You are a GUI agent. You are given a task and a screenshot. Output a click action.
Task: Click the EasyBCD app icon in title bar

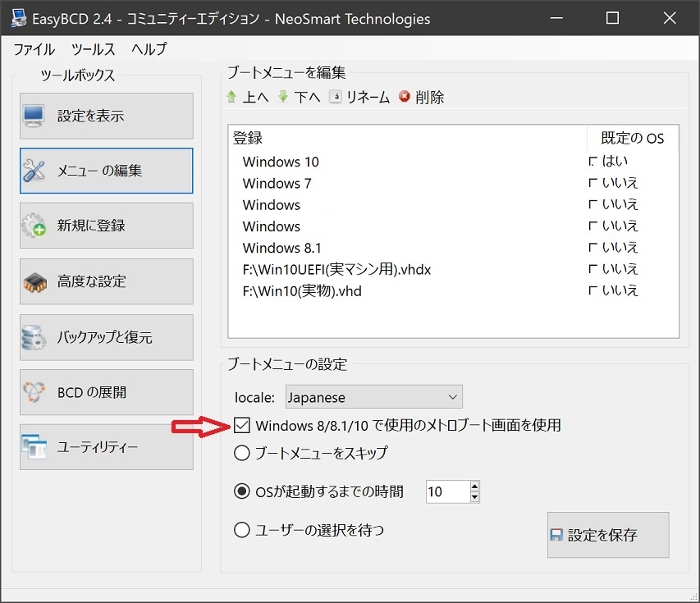click(18, 18)
